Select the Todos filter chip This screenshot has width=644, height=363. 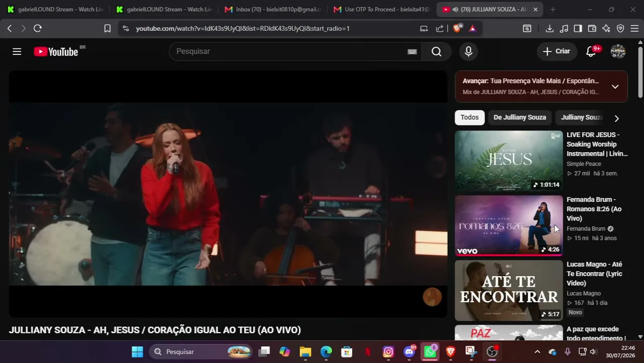click(x=470, y=117)
